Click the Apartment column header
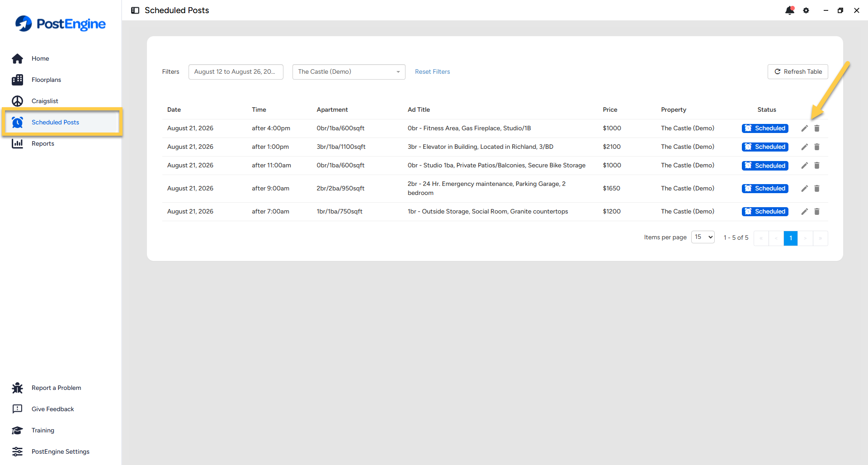The width and height of the screenshot is (868, 465). pyautogui.click(x=332, y=109)
